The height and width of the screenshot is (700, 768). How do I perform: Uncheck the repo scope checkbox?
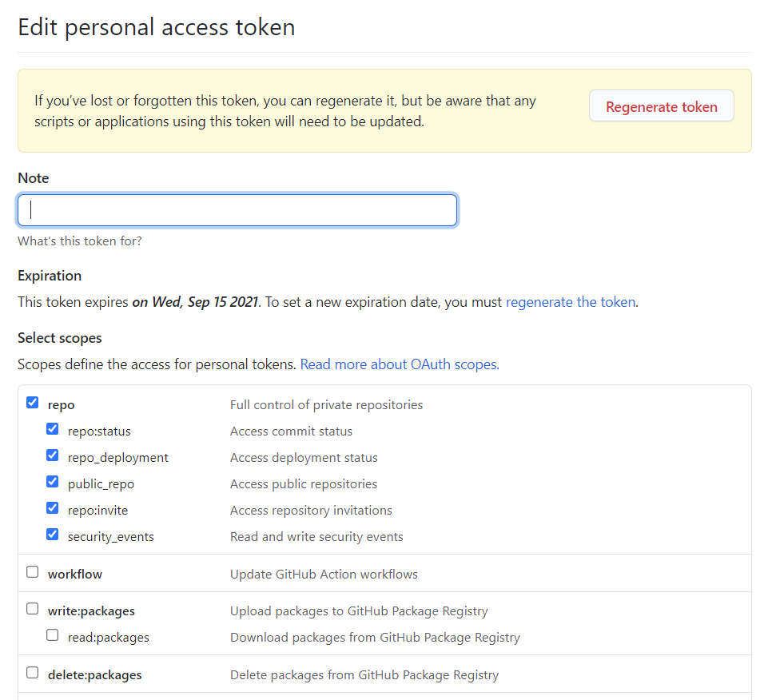[x=32, y=403]
